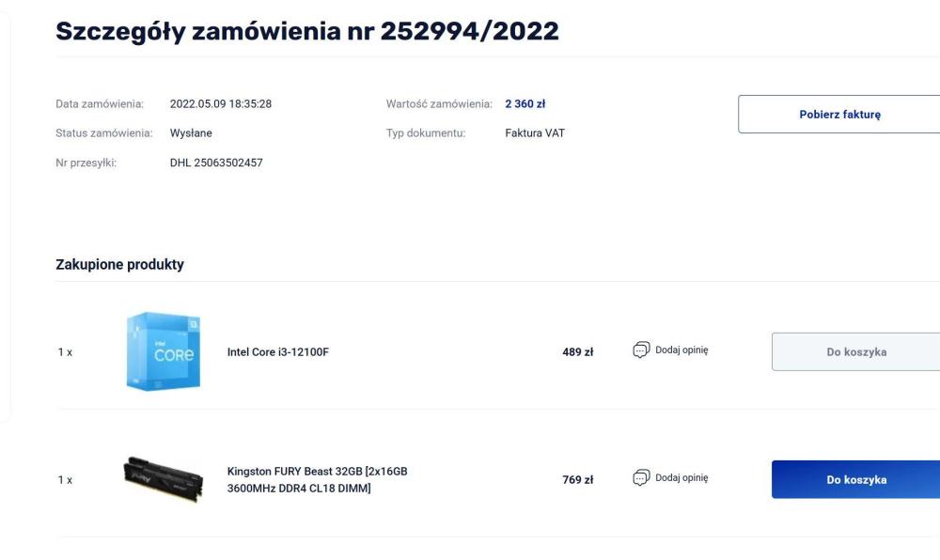Click the order date 2022.05.09 18:35:28
Screen dimensions: 940x560
click(221, 103)
